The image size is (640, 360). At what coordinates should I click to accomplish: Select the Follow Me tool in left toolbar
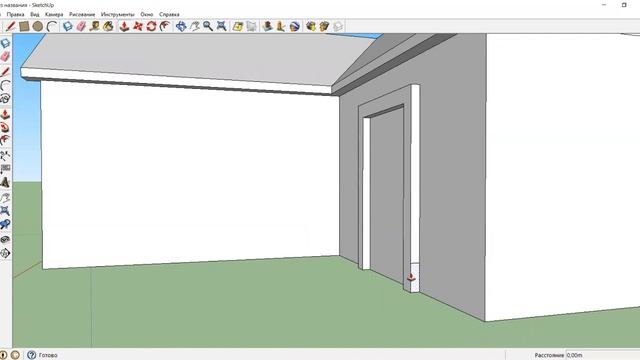click(x=5, y=128)
